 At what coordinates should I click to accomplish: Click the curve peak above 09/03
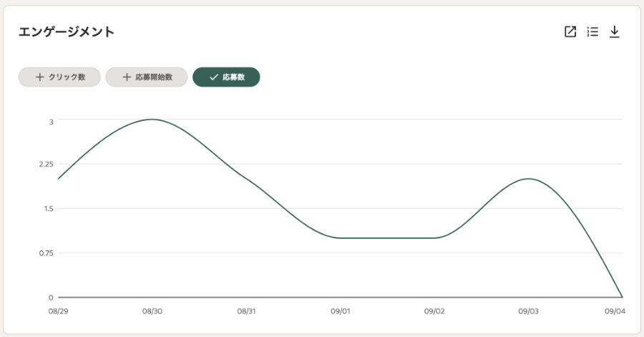pos(529,179)
